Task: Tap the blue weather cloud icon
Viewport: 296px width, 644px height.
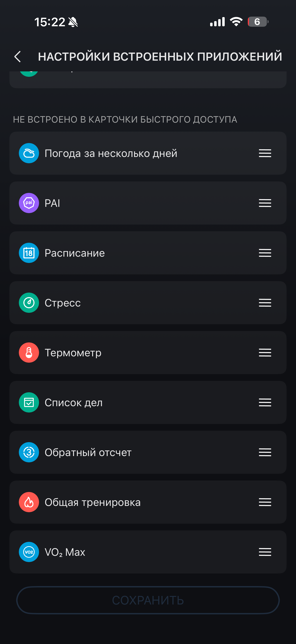Action: click(29, 153)
